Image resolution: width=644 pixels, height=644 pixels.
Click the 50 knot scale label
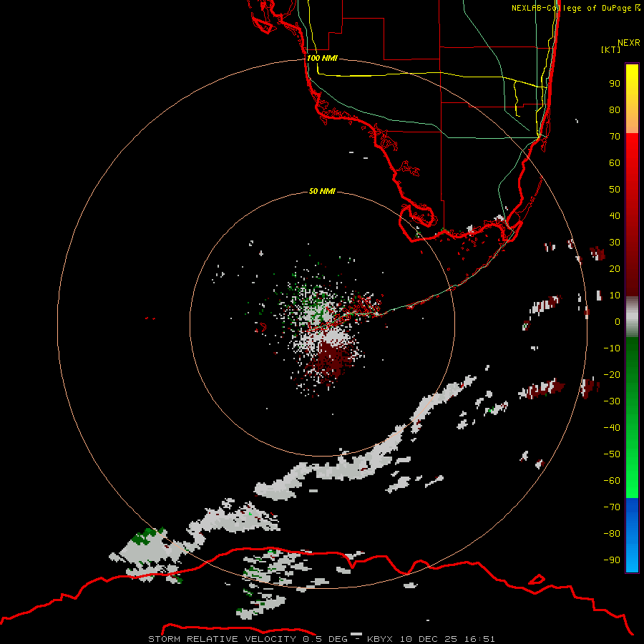click(x=615, y=190)
